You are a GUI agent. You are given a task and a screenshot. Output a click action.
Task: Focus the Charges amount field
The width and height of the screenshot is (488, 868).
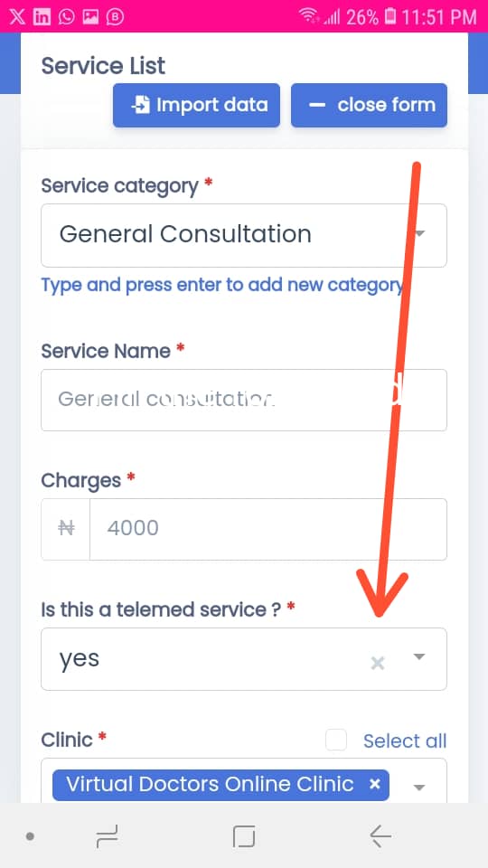(x=268, y=529)
